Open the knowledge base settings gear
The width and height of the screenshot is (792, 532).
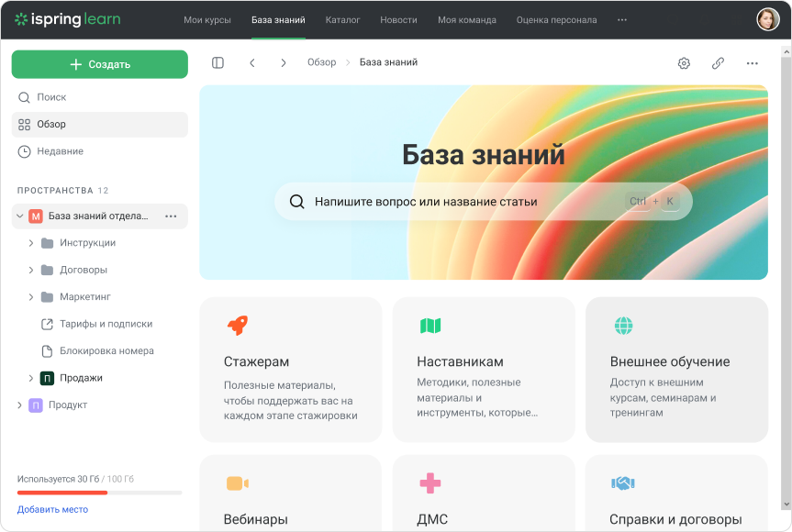tap(683, 62)
